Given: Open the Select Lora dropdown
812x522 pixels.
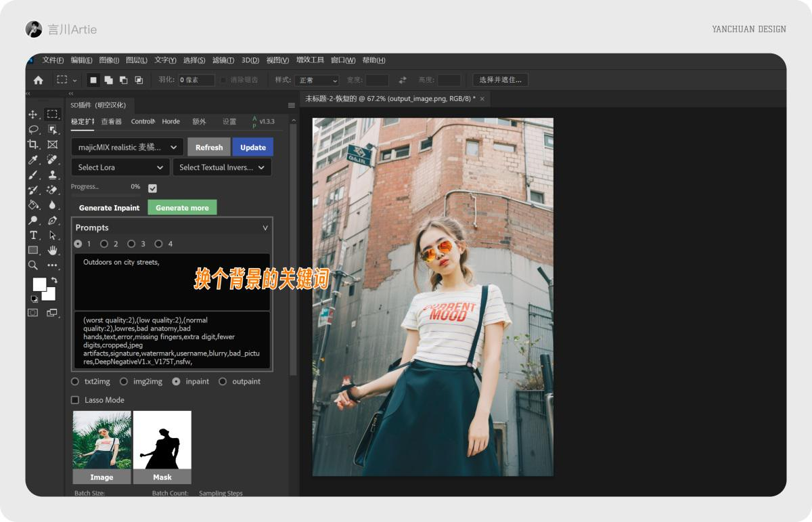Looking at the screenshot, I should [120, 167].
